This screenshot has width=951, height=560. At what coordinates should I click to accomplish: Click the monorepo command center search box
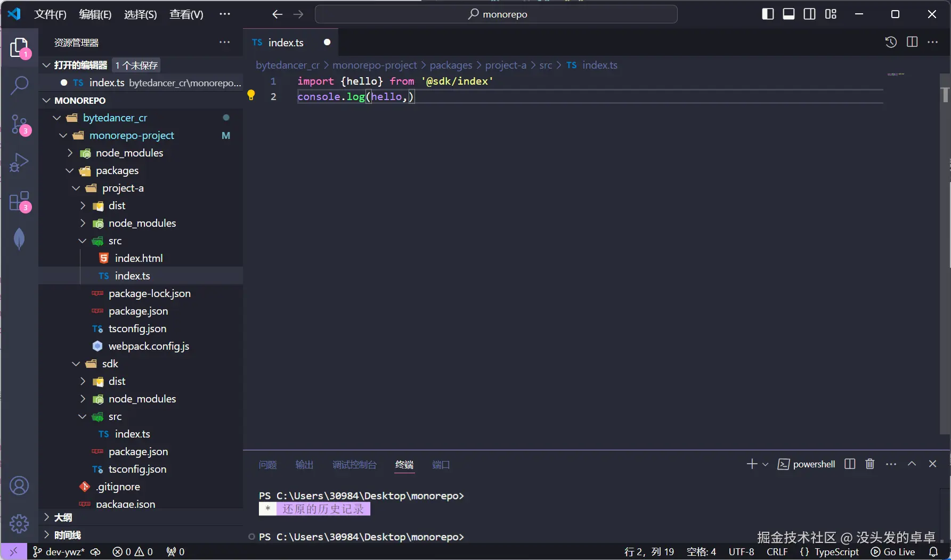point(496,14)
